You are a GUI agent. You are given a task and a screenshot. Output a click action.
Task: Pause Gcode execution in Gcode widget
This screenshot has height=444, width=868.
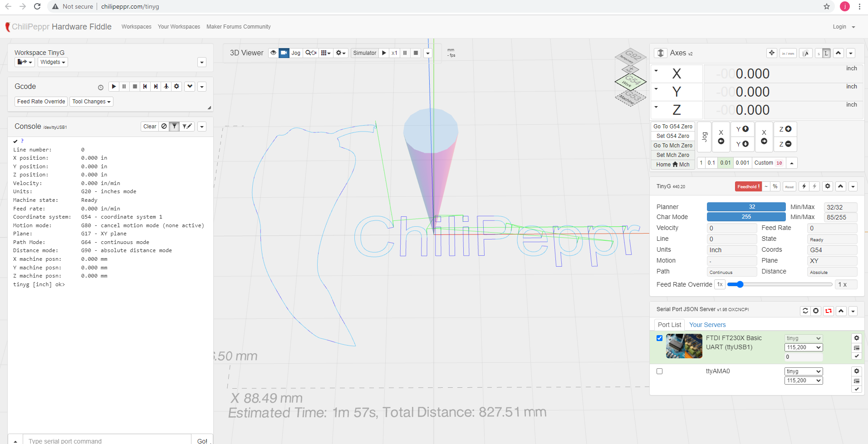[x=124, y=87]
